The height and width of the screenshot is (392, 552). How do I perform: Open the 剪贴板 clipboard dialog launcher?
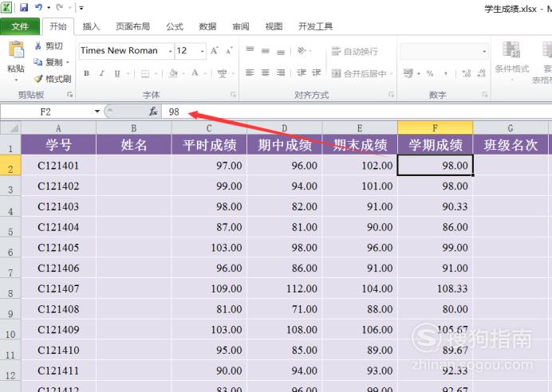[x=69, y=94]
